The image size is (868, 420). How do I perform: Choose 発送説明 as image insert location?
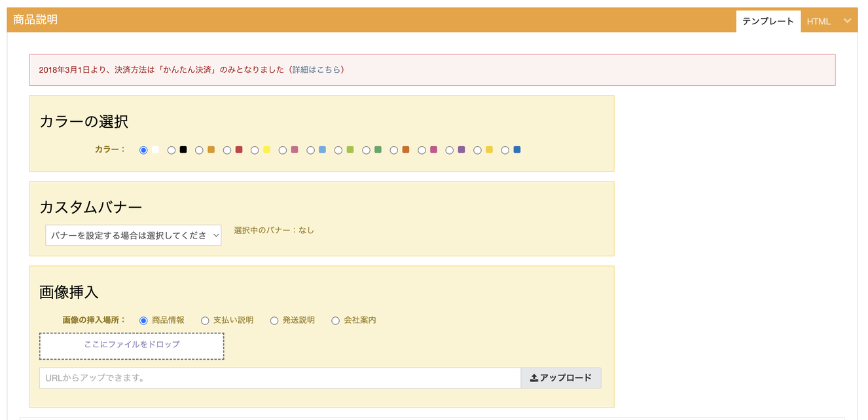(274, 320)
